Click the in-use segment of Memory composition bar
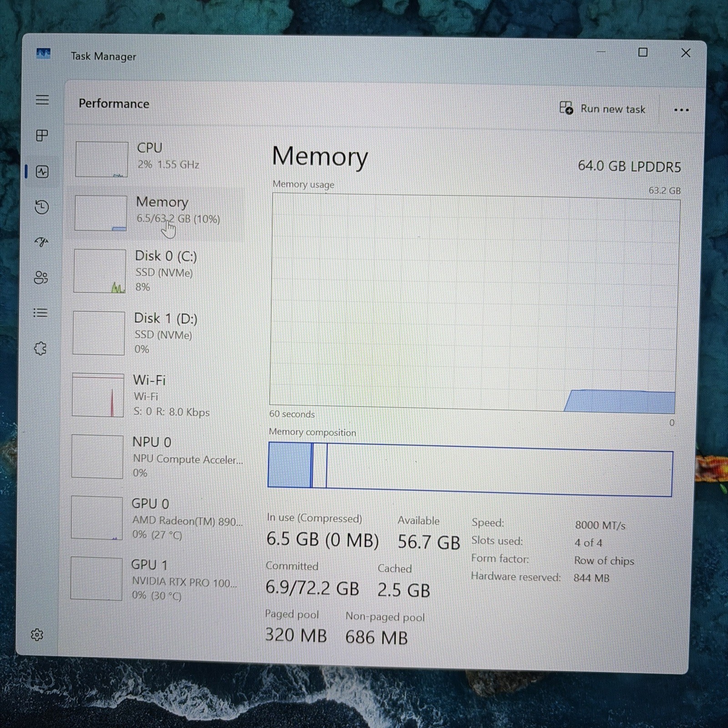728x728 pixels. (x=289, y=465)
